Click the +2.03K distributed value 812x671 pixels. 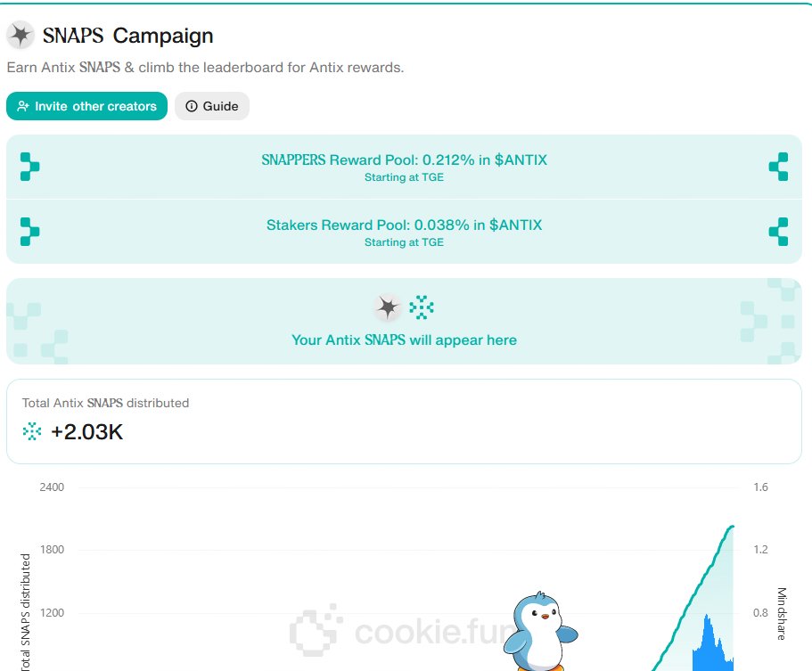coord(86,432)
